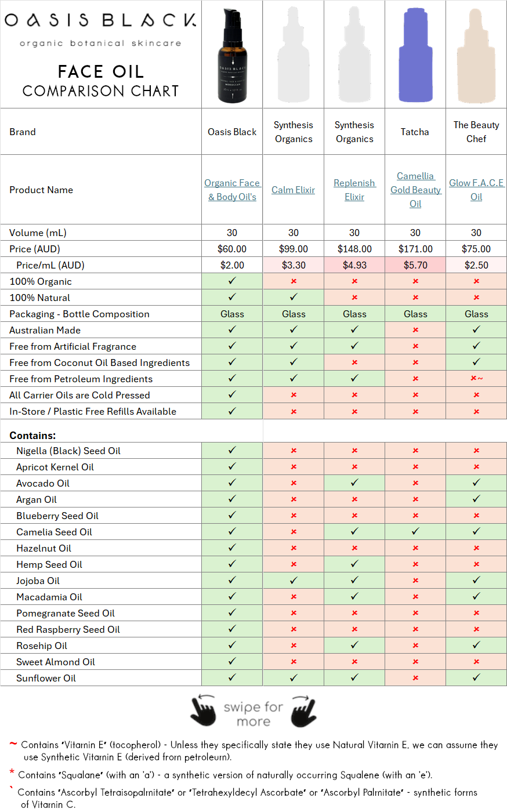507x812 pixels.
Task: Click the 'Free from Artificial Fragrance' row label
Action: [73, 346]
